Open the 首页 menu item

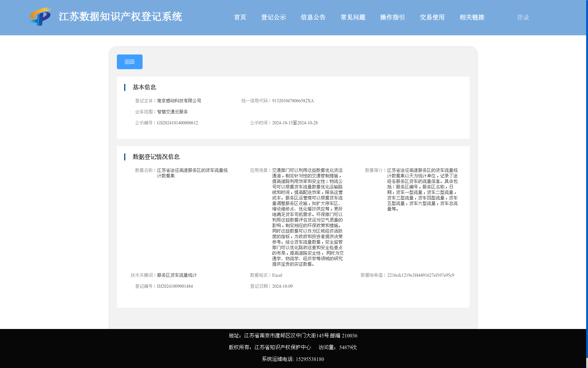240,17
